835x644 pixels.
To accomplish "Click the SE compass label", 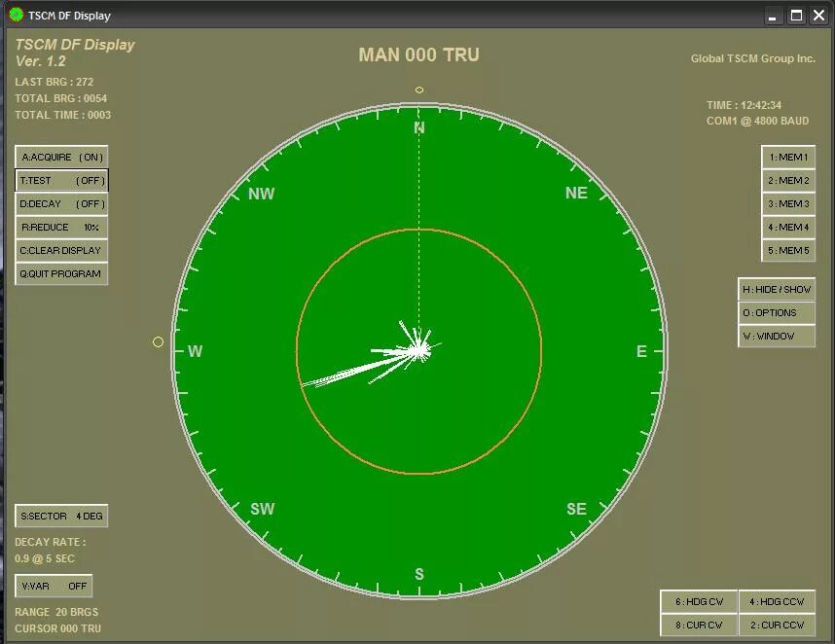I will pos(576,509).
